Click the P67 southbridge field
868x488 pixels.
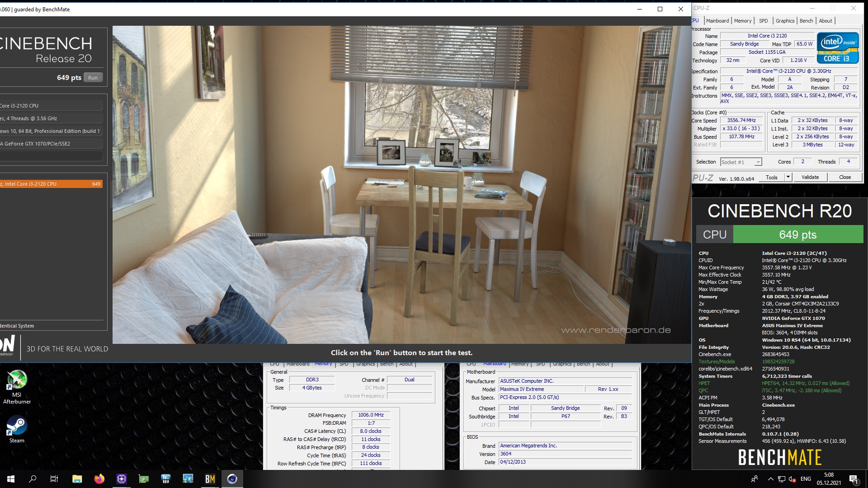click(565, 416)
